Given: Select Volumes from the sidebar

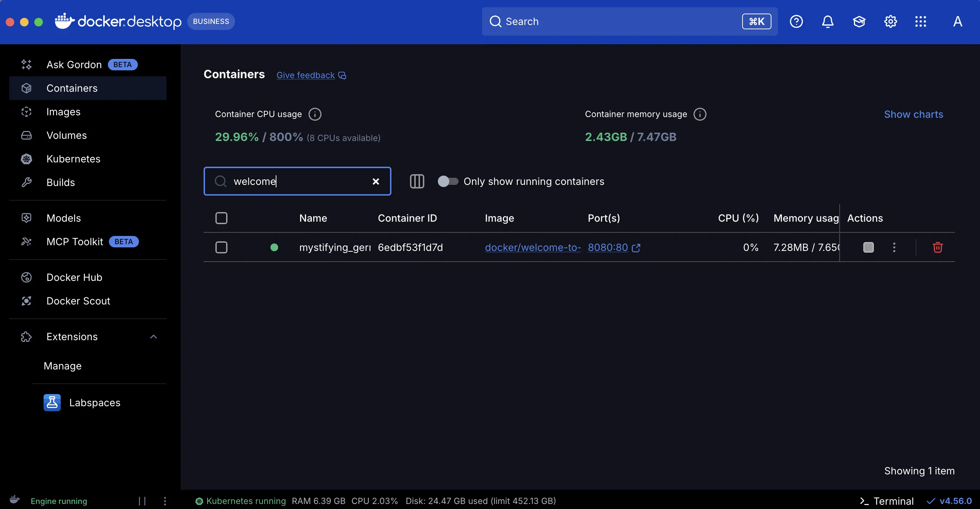Looking at the screenshot, I should tap(66, 135).
